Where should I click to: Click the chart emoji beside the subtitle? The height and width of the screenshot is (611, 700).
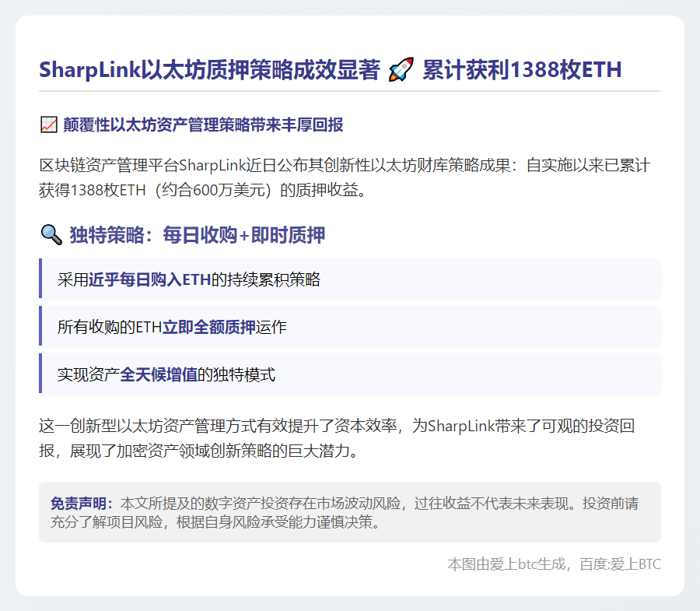coord(48,125)
